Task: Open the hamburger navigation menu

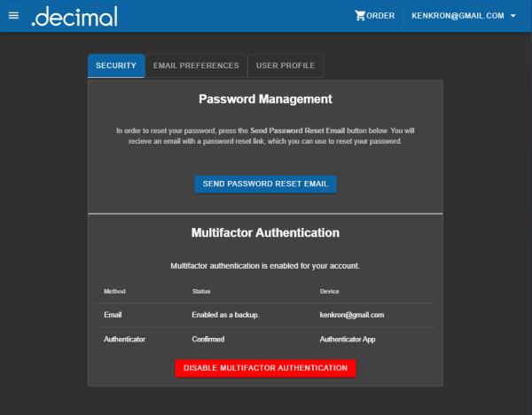Action: [13, 16]
